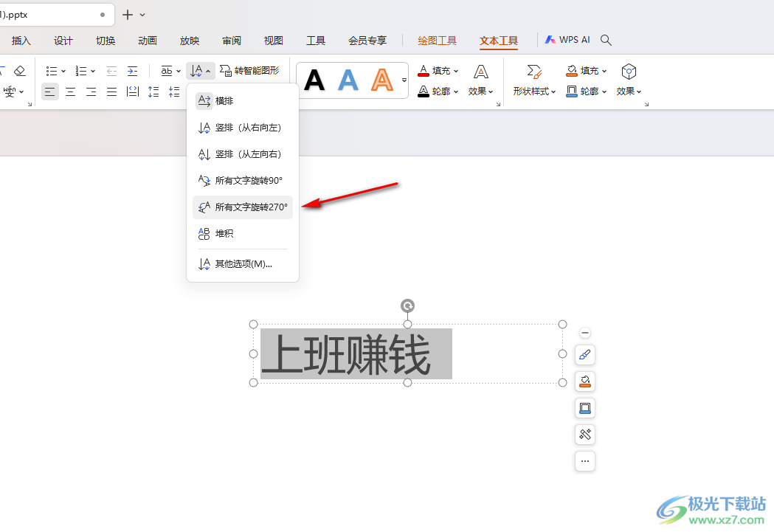The image size is (774, 532).
Task: Click the rotation handle above text box
Action: 407,306
